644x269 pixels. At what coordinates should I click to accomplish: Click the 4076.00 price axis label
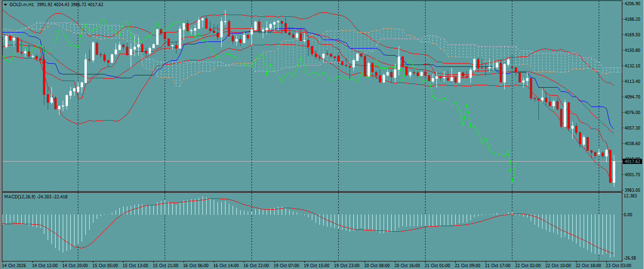click(632, 113)
